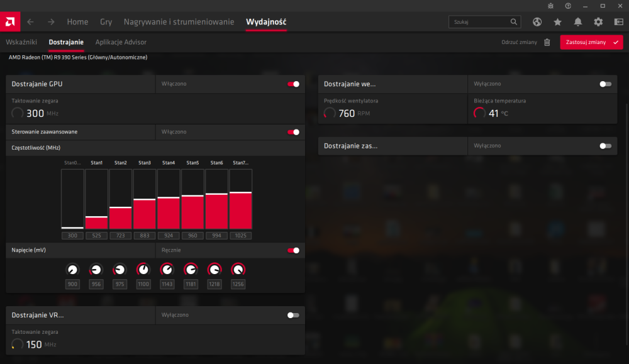The image size is (629, 364).
Task: Open the web browser globe icon
Action: point(537,22)
